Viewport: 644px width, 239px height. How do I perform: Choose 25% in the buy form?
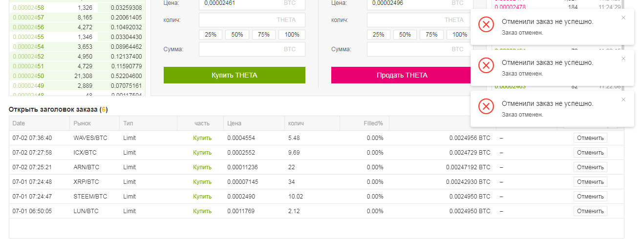tap(211, 35)
